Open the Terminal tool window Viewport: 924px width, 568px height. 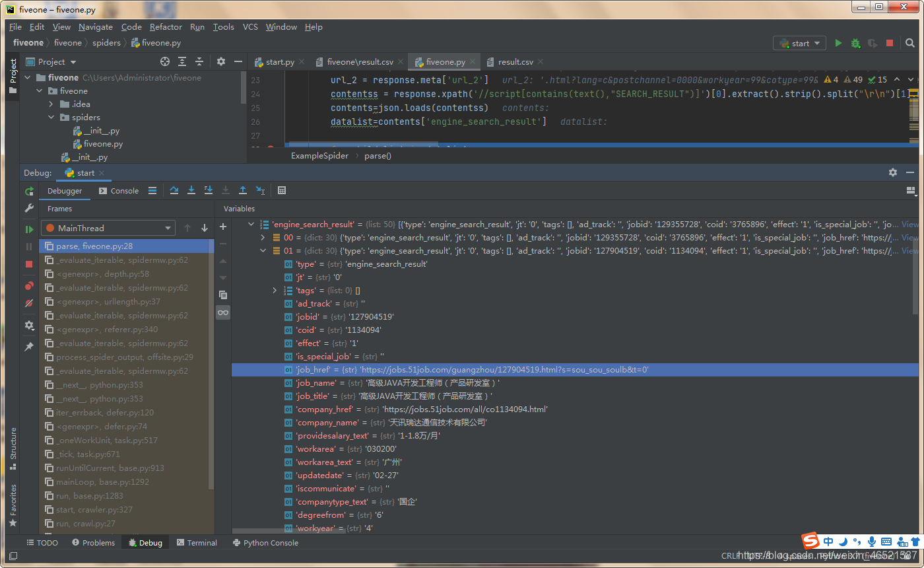point(196,543)
